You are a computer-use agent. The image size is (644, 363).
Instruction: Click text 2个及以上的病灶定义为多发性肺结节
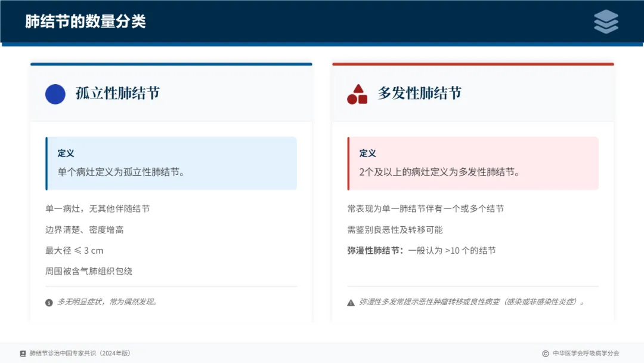tap(439, 172)
